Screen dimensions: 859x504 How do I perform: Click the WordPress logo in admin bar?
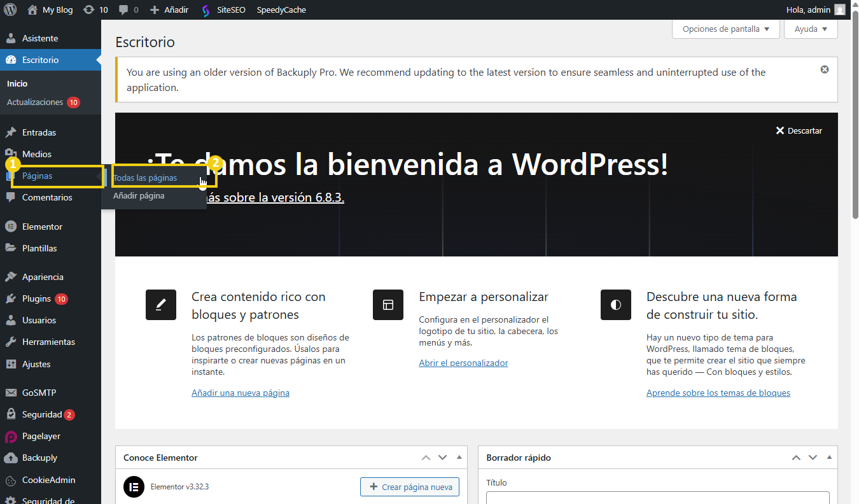pyautogui.click(x=10, y=10)
